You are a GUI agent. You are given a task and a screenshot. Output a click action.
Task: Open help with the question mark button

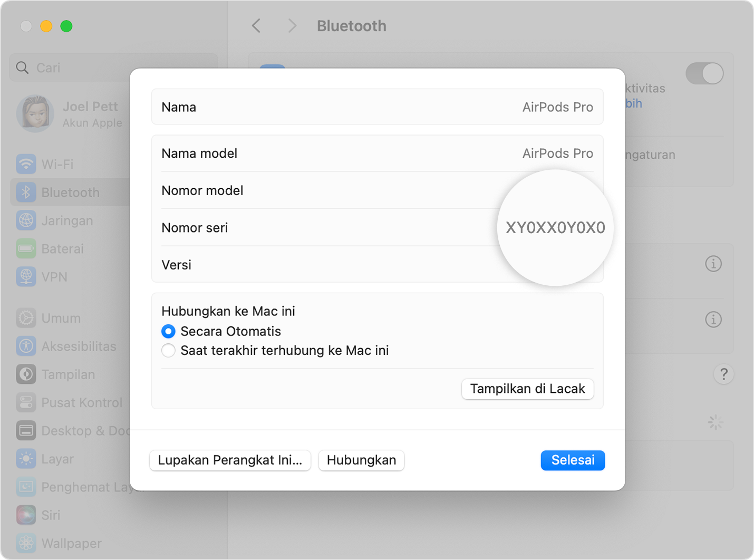coord(724,374)
